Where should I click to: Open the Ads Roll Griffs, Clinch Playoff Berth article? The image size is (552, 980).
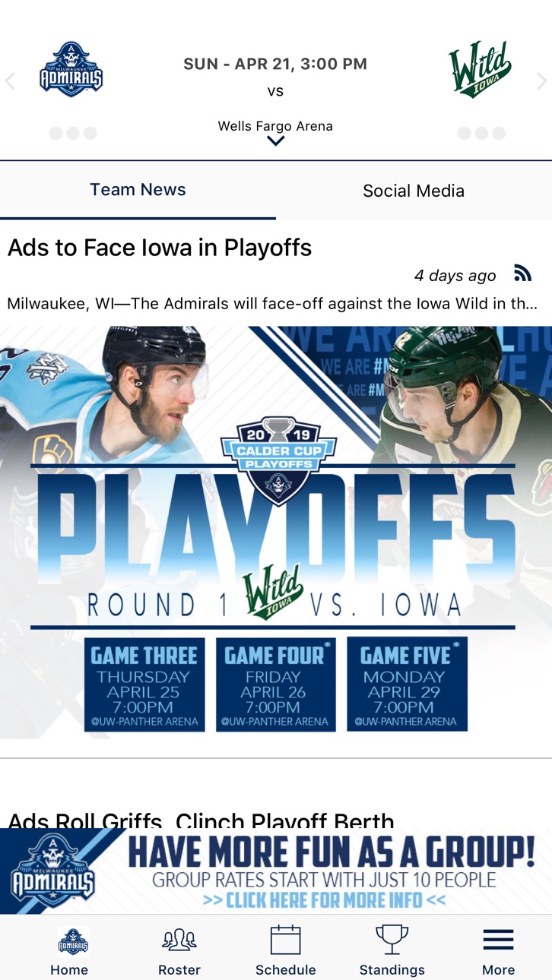click(x=201, y=820)
